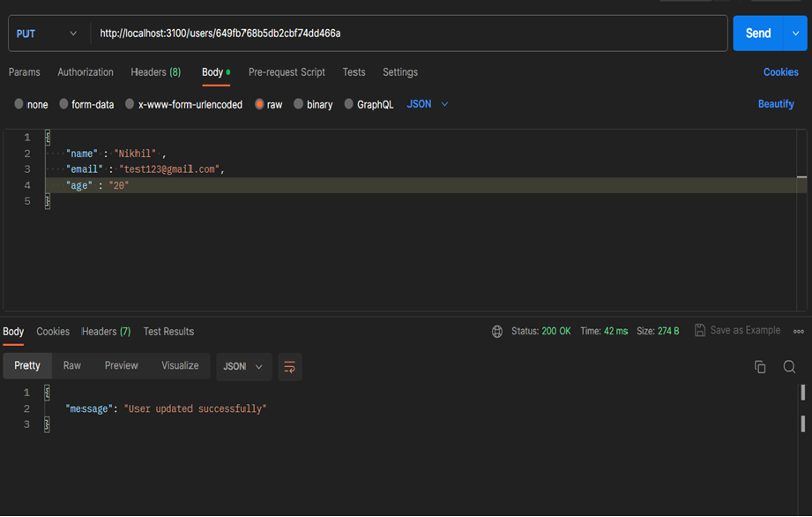Viewport: 812px width, 517px height.
Task: Click the 274 B response size
Action: tap(668, 331)
